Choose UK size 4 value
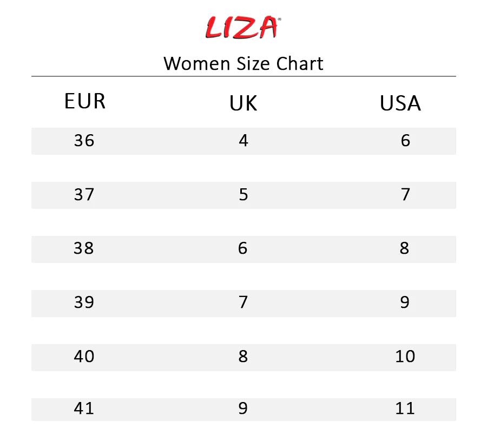Image resolution: width=487 pixels, height=448 pixels. pyautogui.click(x=243, y=141)
